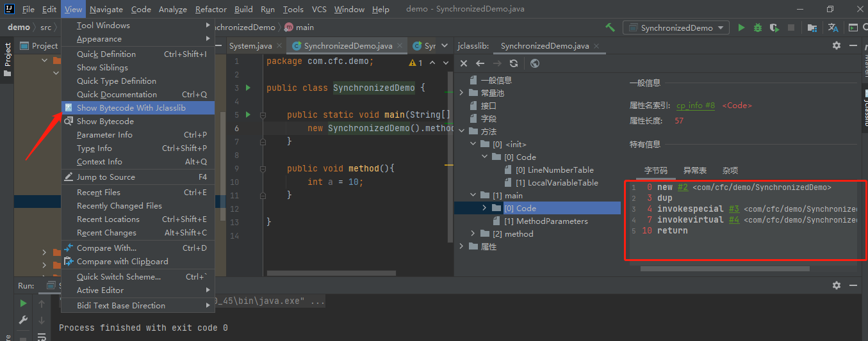Image resolution: width=868 pixels, height=341 pixels.
Task: Open the Navigate menu in menu bar
Action: pos(106,10)
